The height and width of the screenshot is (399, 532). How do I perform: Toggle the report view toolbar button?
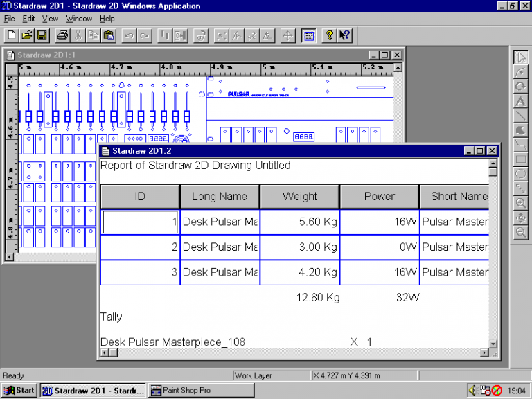(309, 35)
